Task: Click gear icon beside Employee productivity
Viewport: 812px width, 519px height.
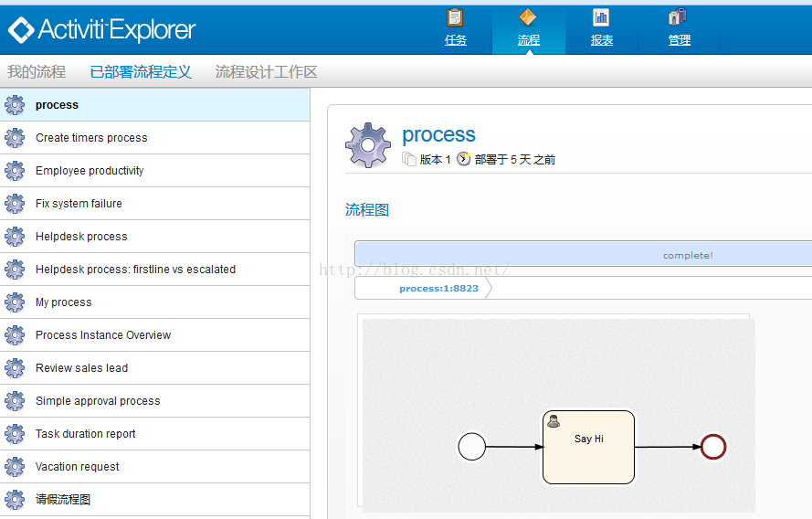Action: tap(15, 170)
